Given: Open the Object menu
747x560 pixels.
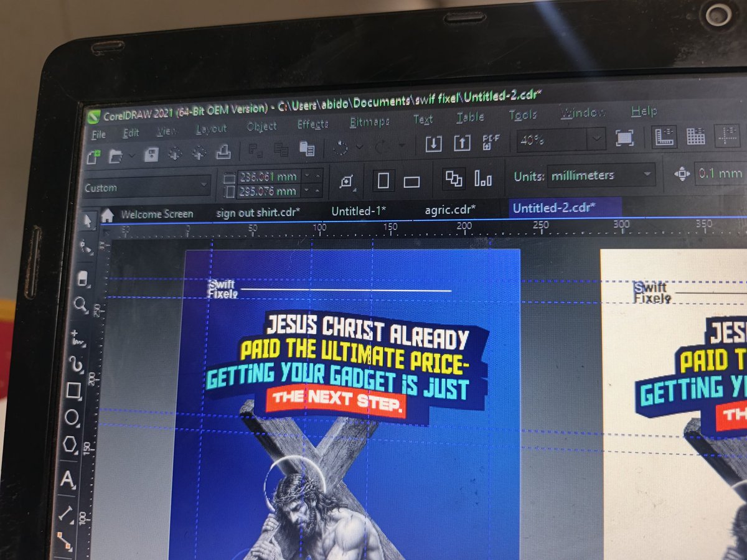Looking at the screenshot, I should 261,127.
